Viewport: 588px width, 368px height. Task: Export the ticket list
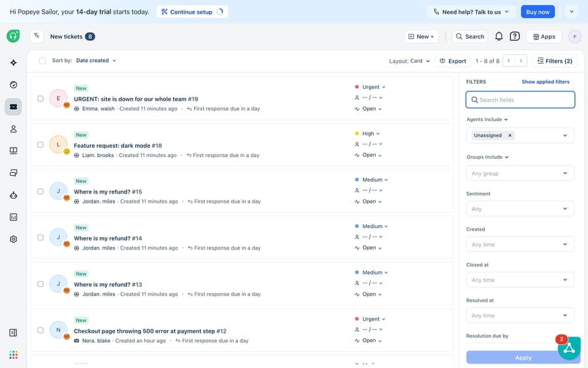[x=453, y=61]
